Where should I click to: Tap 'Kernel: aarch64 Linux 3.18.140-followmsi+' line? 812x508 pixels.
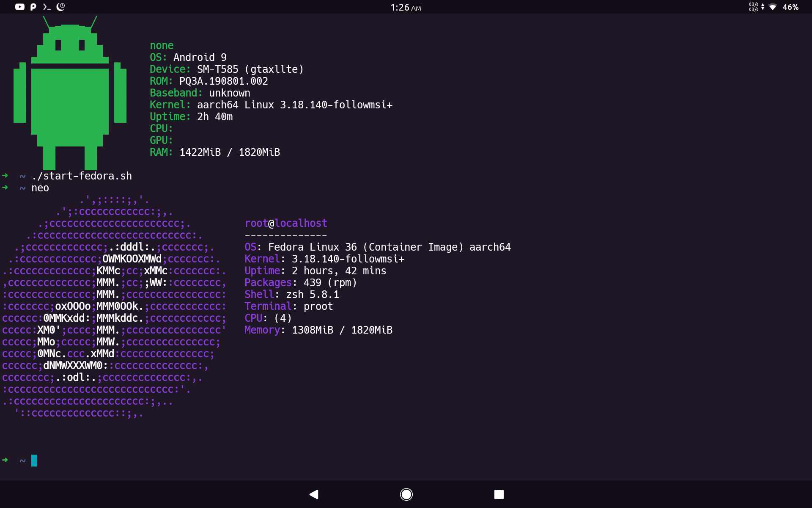tap(271, 105)
